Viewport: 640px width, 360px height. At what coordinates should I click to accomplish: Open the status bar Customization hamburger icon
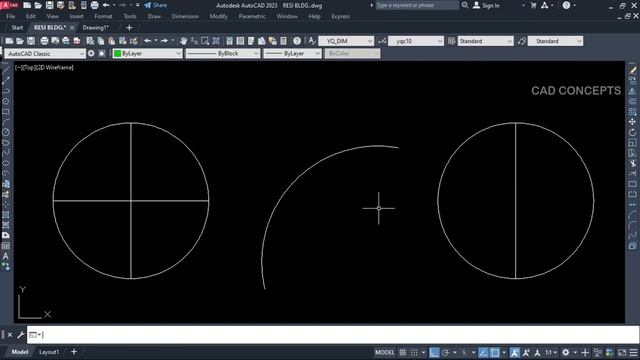click(633, 352)
